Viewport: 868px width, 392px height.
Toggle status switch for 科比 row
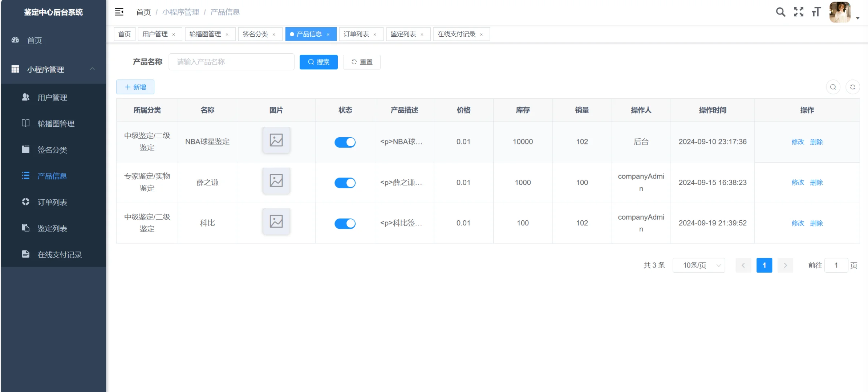pyautogui.click(x=345, y=223)
